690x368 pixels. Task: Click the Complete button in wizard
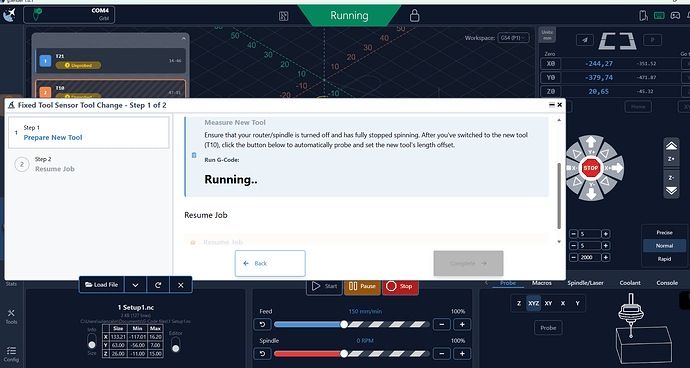pyautogui.click(x=468, y=263)
